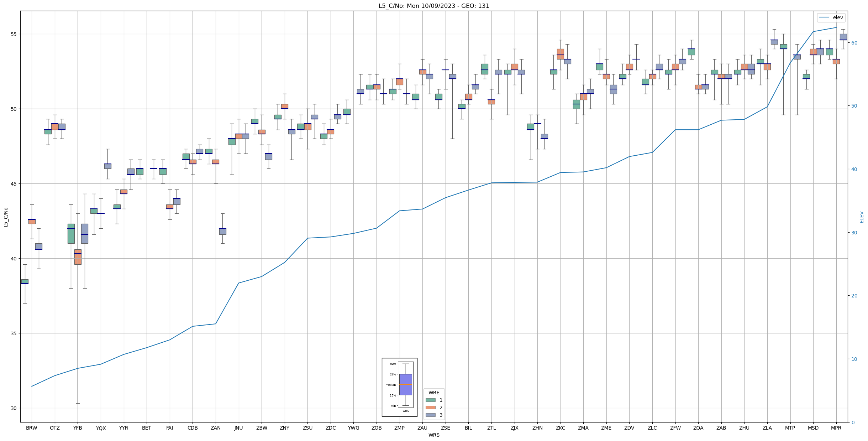Click the ELEV right axis title
This screenshot has width=868, height=441.
862,217
